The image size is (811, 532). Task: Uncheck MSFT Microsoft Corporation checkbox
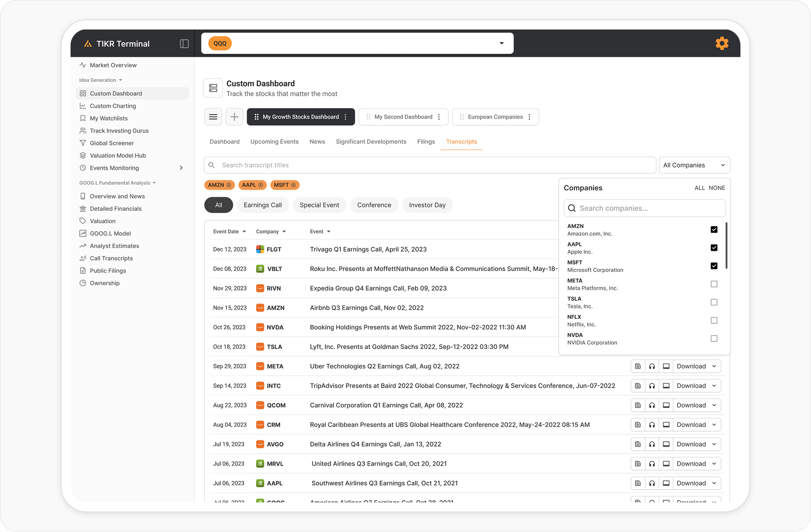point(714,266)
